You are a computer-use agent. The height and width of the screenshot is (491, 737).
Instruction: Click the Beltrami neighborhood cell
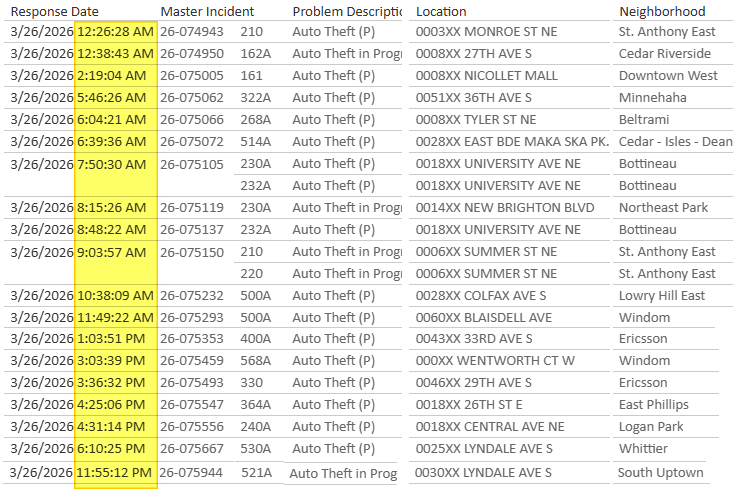coord(644,120)
